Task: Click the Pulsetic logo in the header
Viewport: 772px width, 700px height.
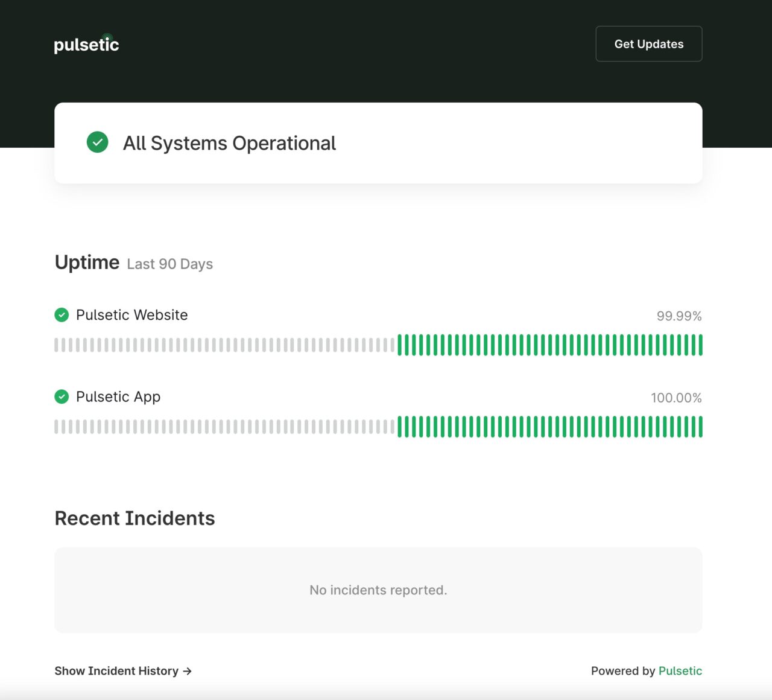Action: [x=86, y=44]
